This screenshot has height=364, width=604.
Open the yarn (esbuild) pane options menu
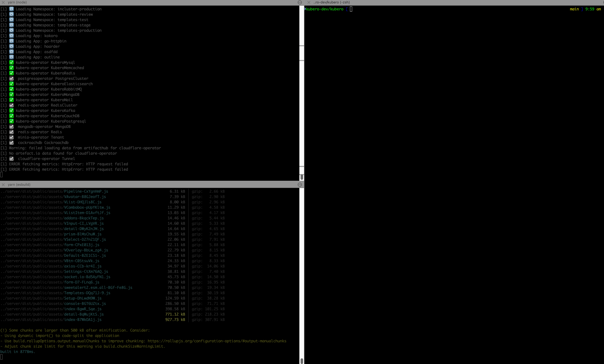tap(300, 185)
